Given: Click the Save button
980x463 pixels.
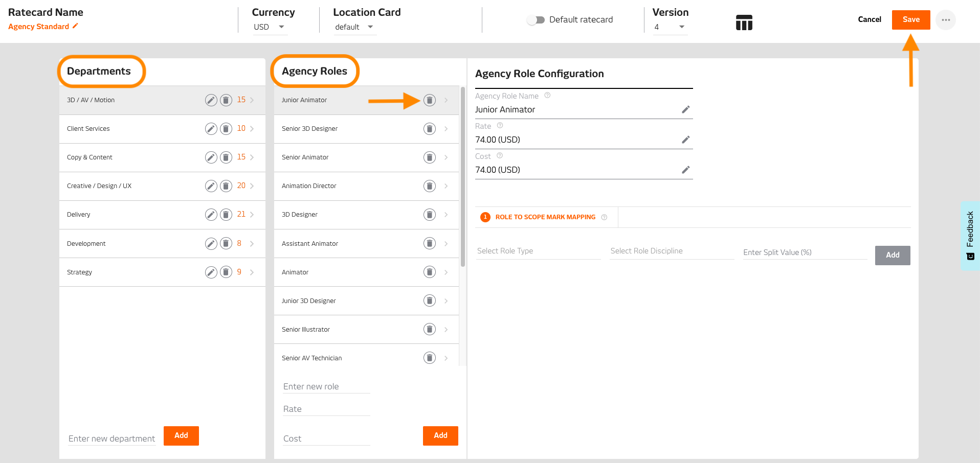Looking at the screenshot, I should point(910,20).
